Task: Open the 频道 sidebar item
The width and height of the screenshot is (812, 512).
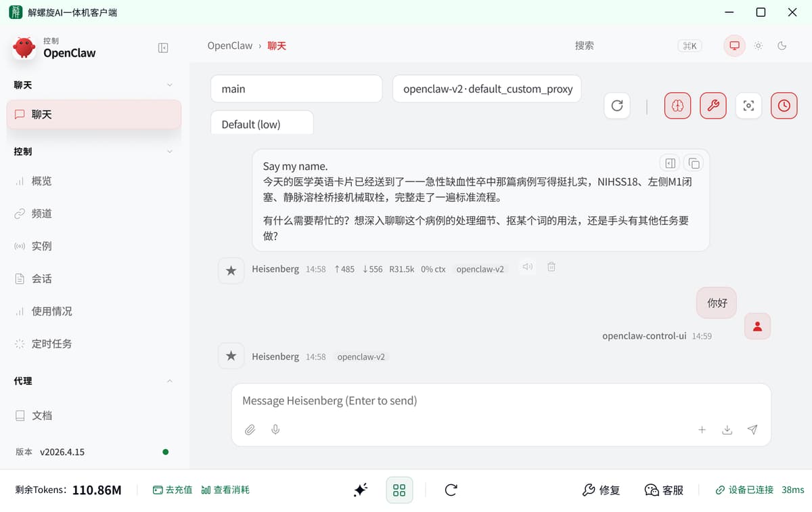Action: (94, 213)
